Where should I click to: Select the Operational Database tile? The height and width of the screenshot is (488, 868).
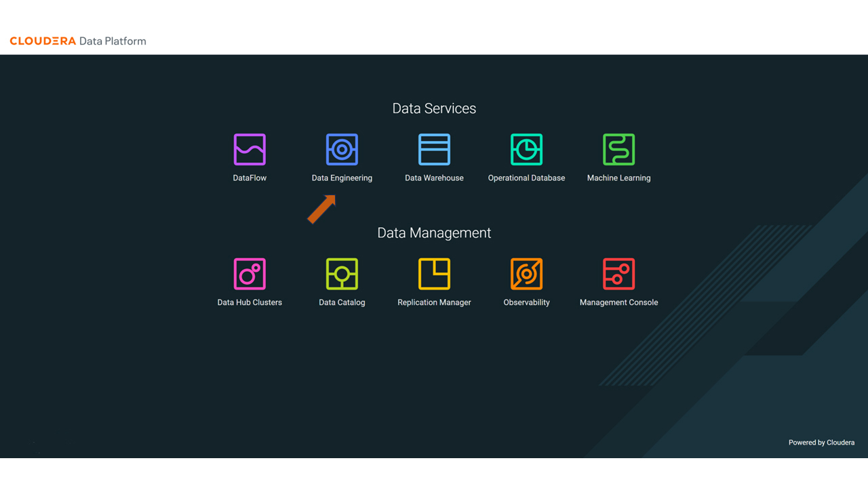(526, 148)
